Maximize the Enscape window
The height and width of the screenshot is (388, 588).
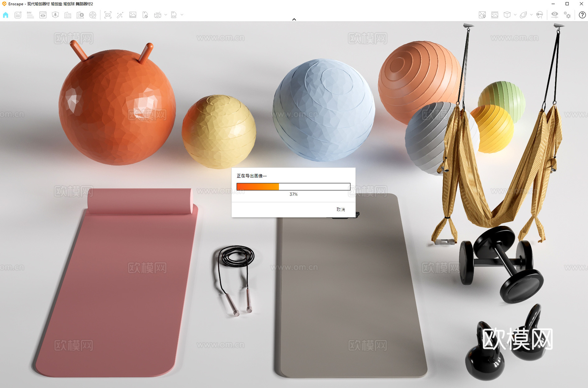[x=567, y=4]
